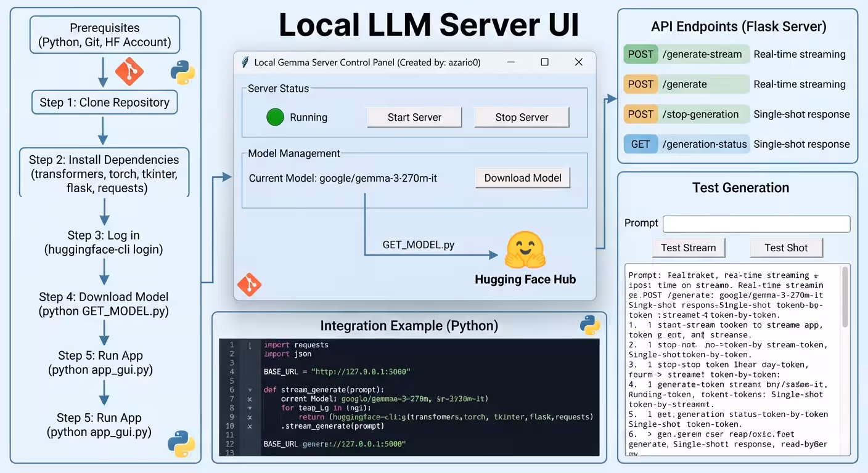Click the x gutter marker on code line 7
This screenshot has height=473, width=868.
[x=250, y=399]
